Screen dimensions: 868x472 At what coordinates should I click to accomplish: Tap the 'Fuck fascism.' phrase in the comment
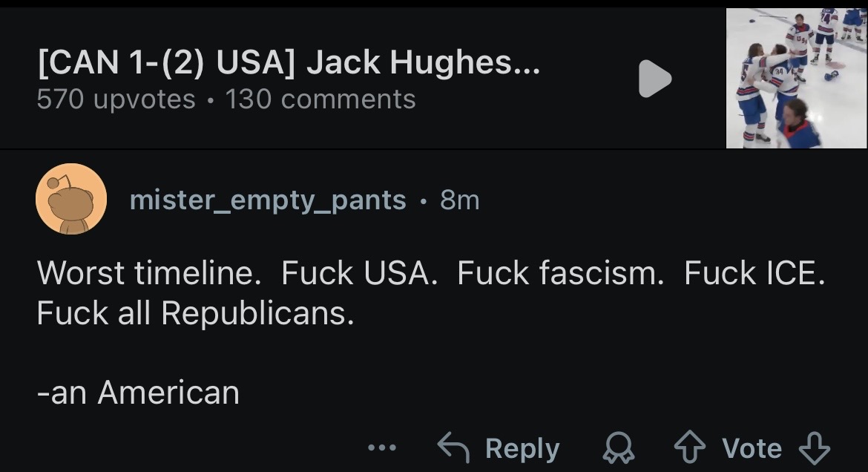coord(560,273)
